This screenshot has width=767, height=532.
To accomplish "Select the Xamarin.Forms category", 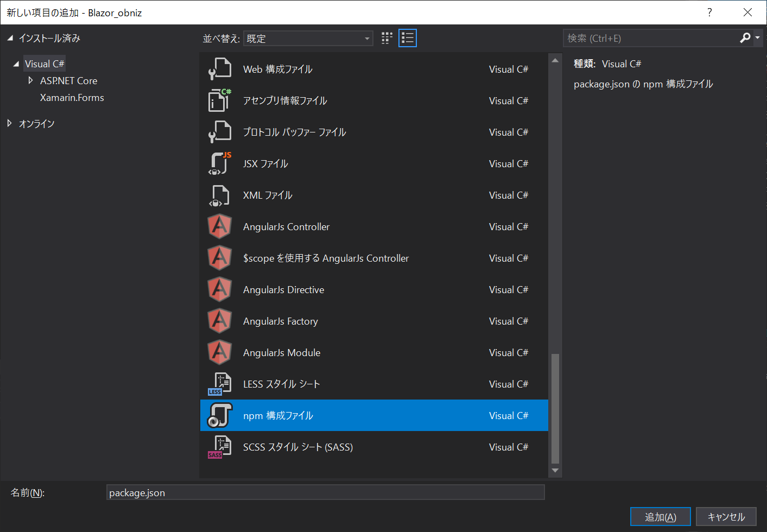I will (72, 98).
